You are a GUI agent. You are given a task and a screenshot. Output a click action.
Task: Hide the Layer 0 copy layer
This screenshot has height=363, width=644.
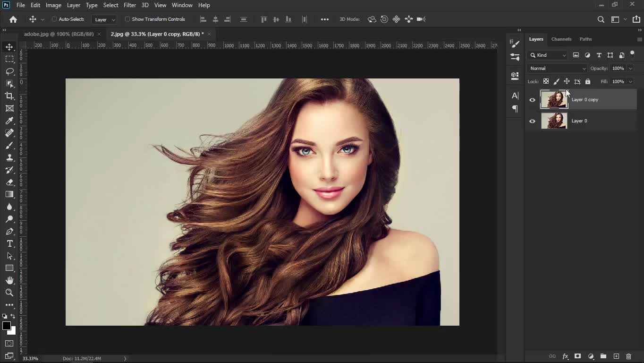pyautogui.click(x=532, y=100)
